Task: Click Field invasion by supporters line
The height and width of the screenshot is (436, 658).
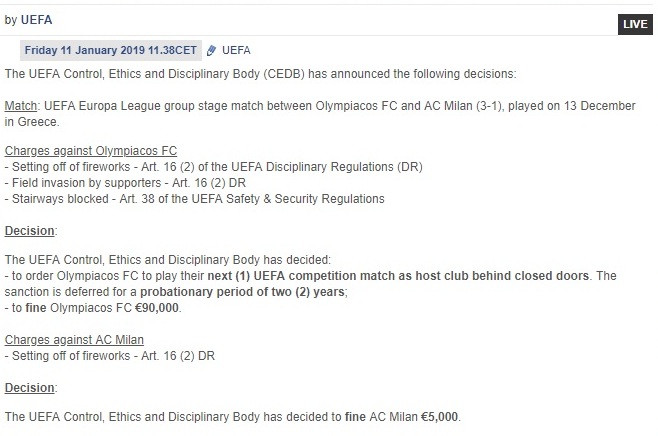Action: tap(125, 183)
